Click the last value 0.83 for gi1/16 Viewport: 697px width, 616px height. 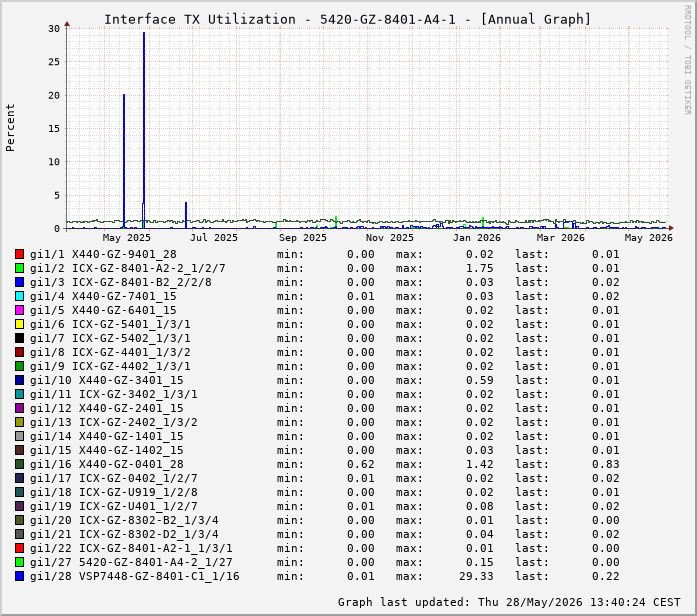605,464
